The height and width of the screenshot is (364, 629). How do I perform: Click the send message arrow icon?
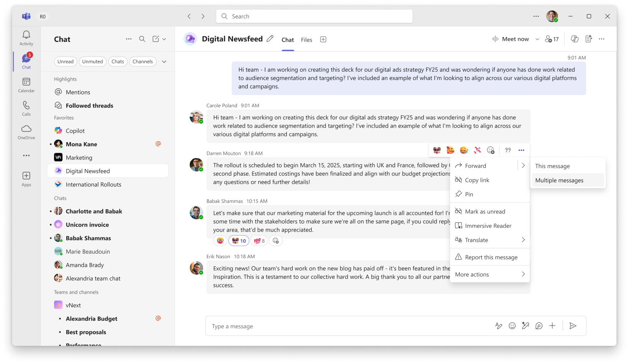573,326
